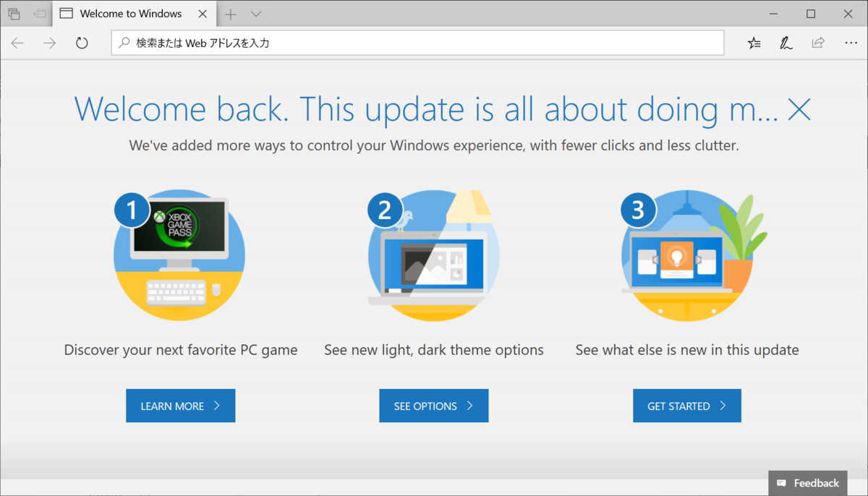Click the browser Back arrow
Image resolution: width=868 pixels, height=496 pixels.
(17, 43)
